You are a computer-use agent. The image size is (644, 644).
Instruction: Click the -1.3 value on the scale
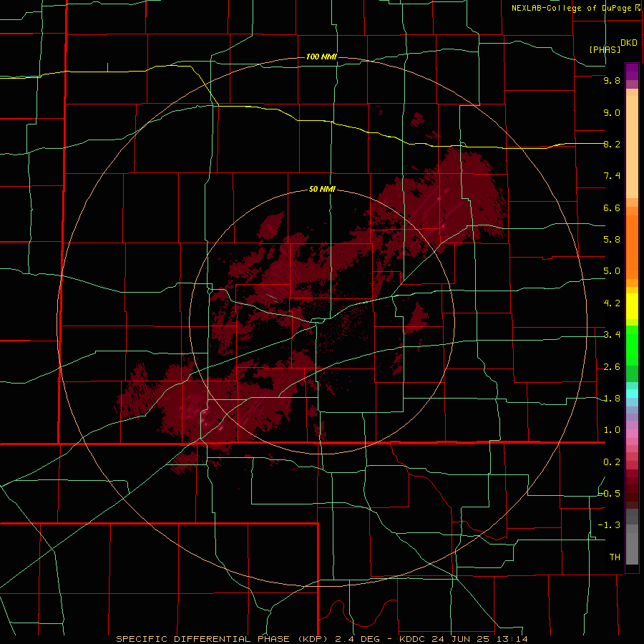(609, 525)
